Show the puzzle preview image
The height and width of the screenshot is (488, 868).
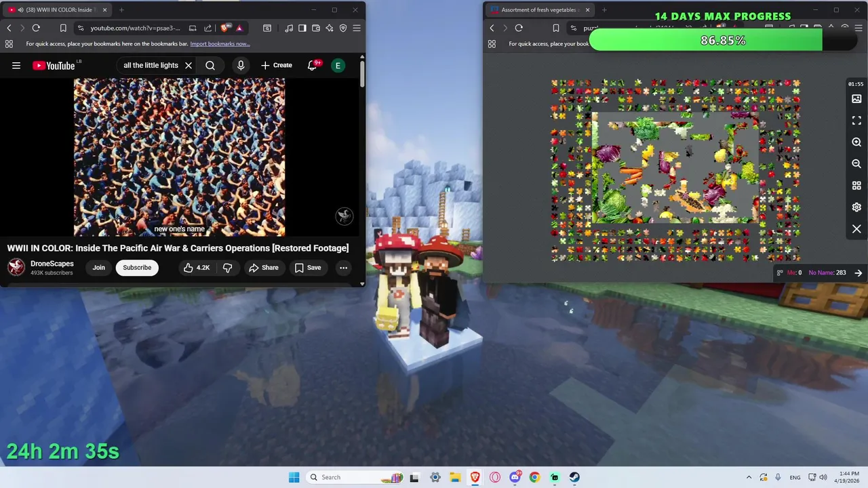tap(856, 99)
